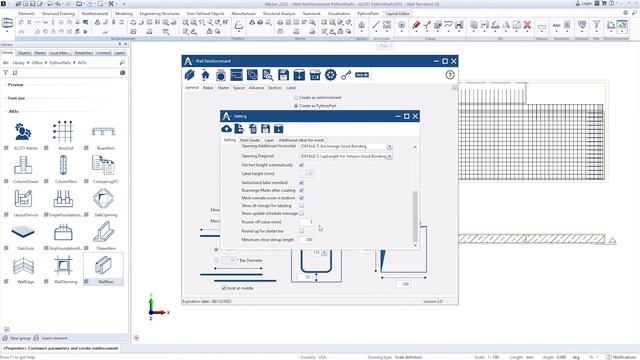The height and width of the screenshot is (360, 640).
Task: Collapse the Font size section in Library
Action: click(x=16, y=98)
